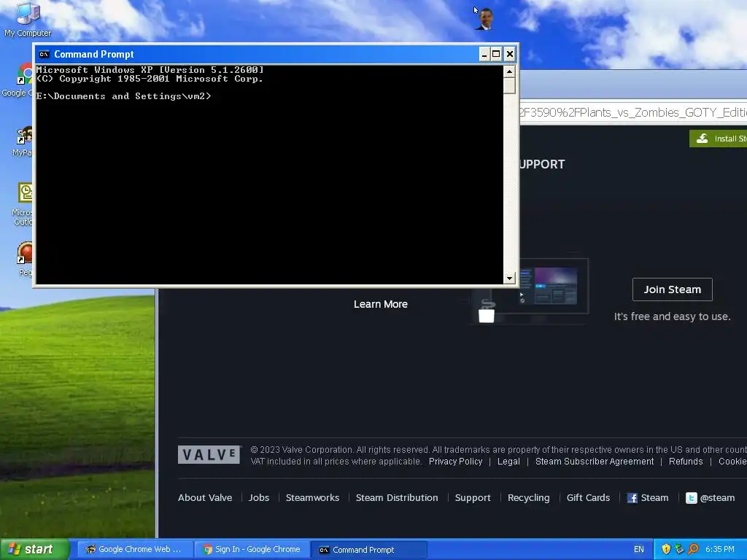This screenshot has width=747, height=560.
Task: Maximize the Command Prompt window
Action: pyautogui.click(x=496, y=54)
